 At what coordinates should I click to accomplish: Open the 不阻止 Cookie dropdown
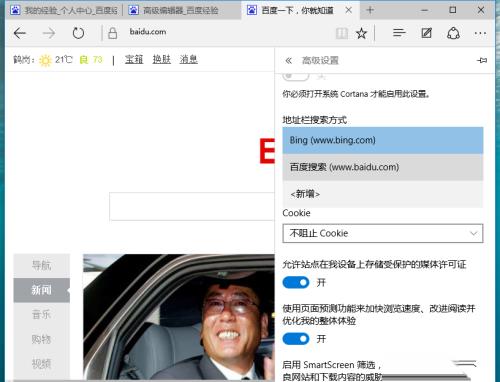click(x=383, y=233)
